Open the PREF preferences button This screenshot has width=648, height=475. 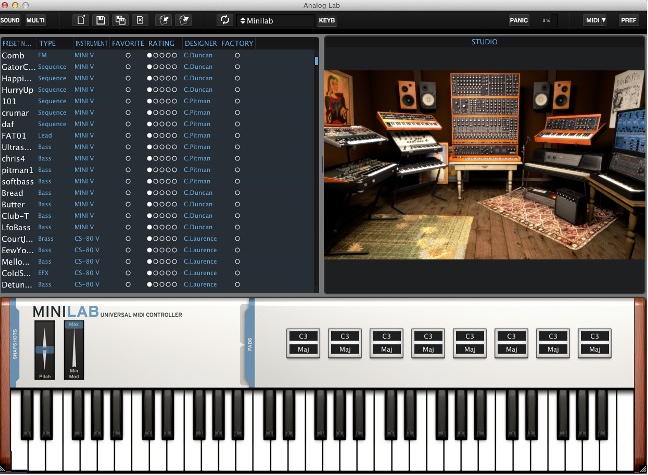pos(629,20)
